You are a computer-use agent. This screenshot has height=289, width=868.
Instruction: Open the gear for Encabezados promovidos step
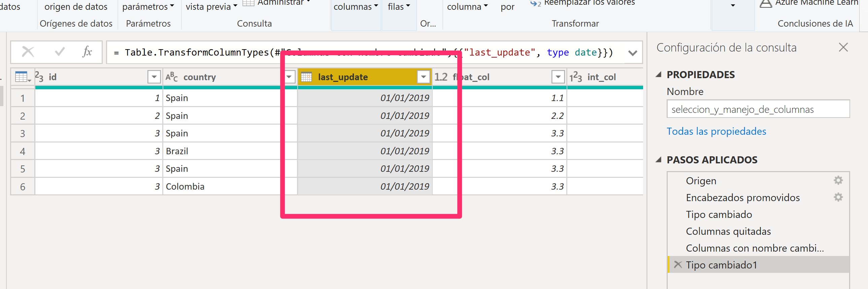pos(838,197)
